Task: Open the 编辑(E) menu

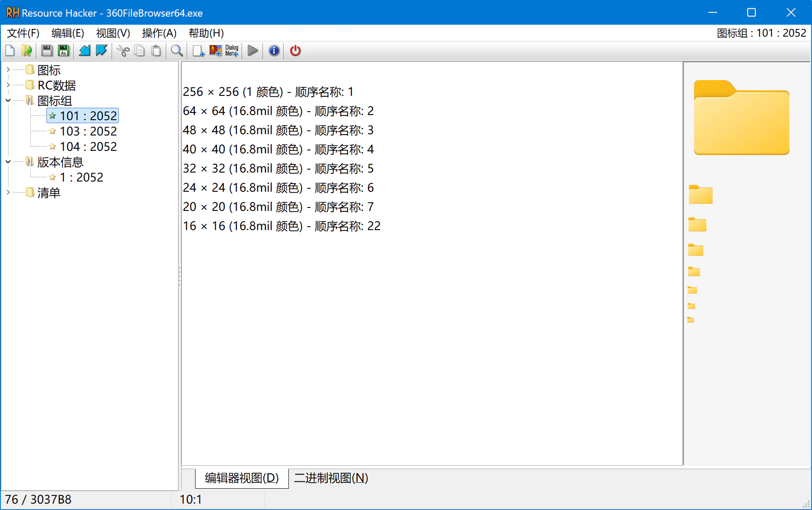Action: coord(67,33)
